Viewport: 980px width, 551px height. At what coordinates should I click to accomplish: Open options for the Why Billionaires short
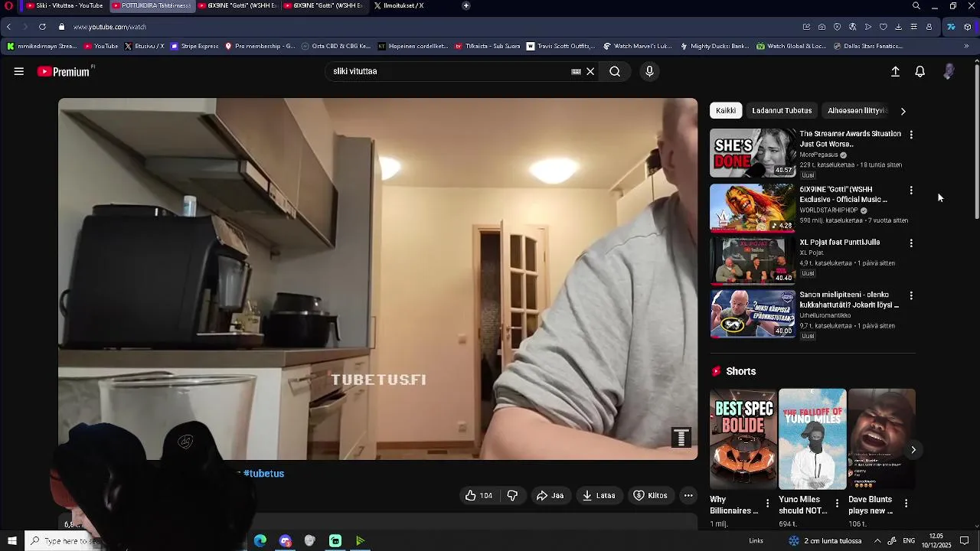[768, 504]
